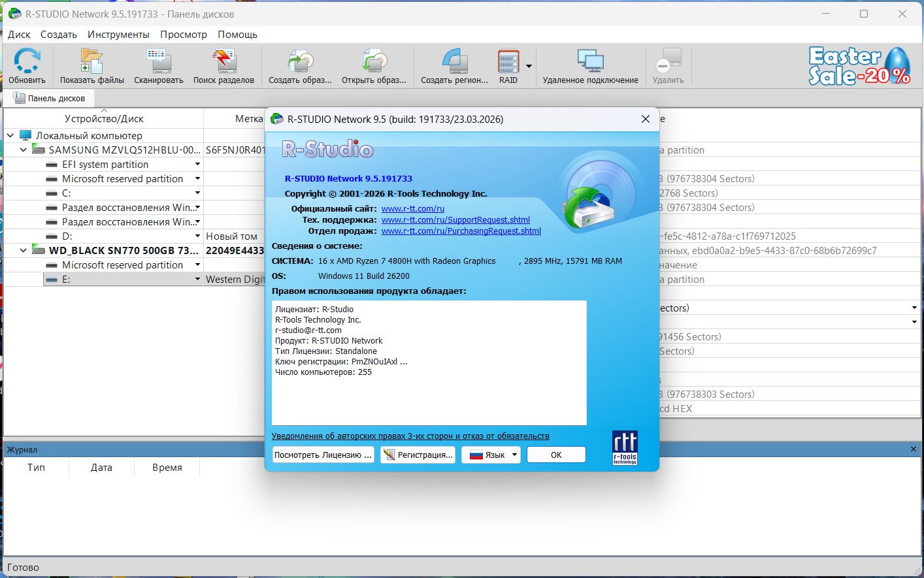The image size is (924, 578).
Task: Click Создать образ toolbar icon
Action: 300,61
